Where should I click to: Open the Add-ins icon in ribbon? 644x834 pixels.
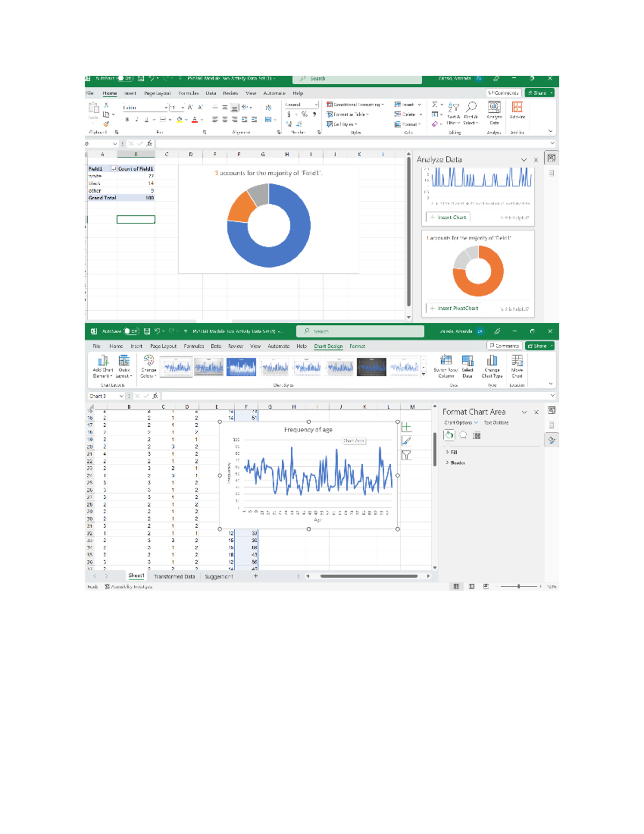click(x=517, y=107)
